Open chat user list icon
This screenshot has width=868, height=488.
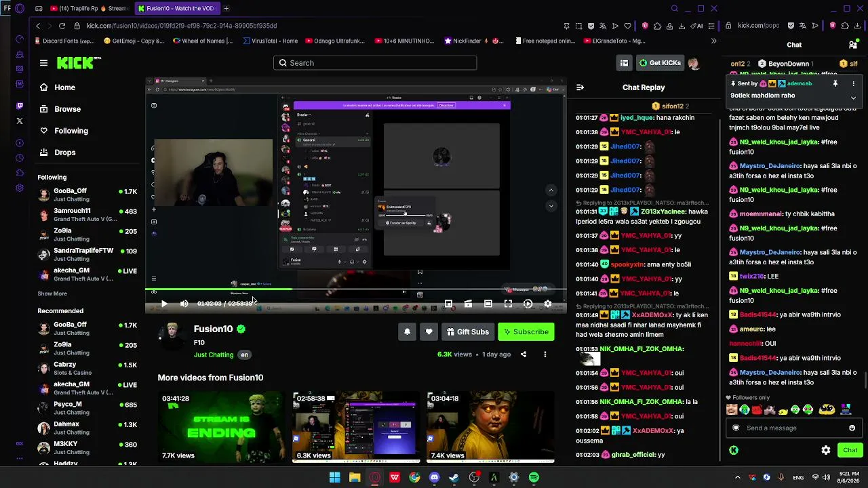tap(853, 45)
